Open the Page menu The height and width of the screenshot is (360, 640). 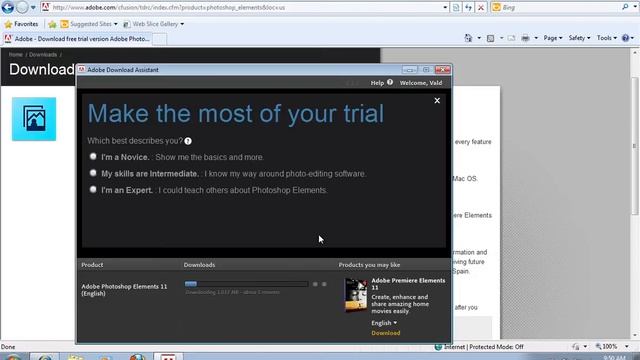tap(553, 38)
